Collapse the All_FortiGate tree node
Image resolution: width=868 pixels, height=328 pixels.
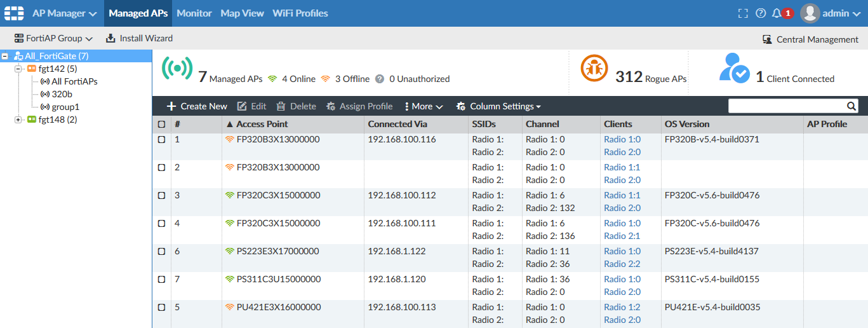pos(5,56)
